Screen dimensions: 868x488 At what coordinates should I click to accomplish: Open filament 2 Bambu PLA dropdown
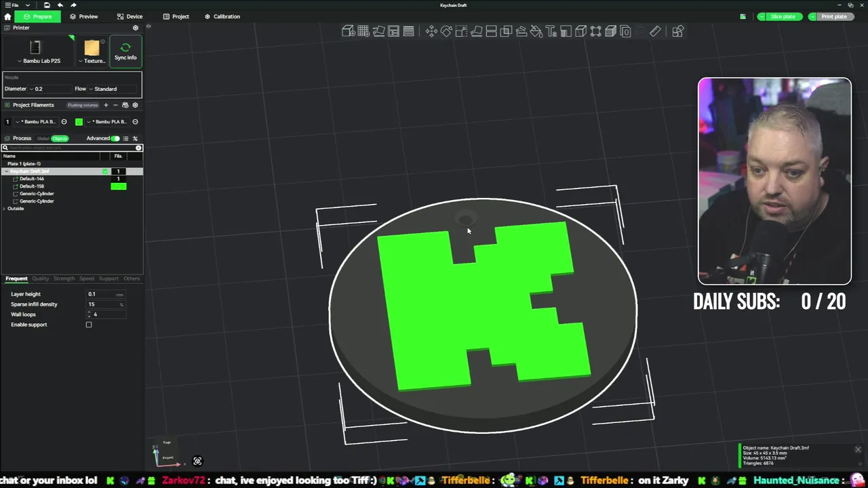[108, 122]
